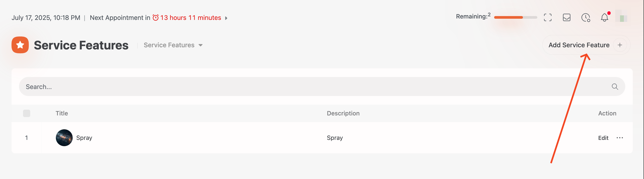
Task: Click the Description column header
Action: pyautogui.click(x=343, y=113)
